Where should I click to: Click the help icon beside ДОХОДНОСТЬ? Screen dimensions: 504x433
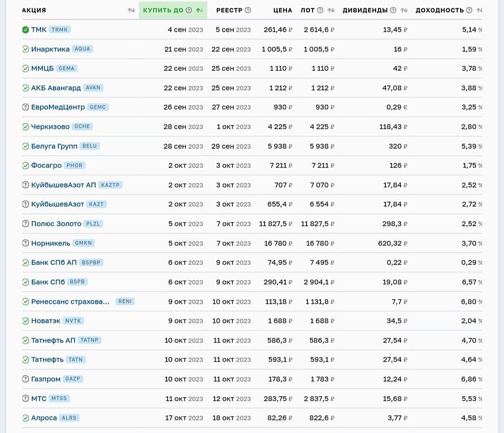[469, 10]
